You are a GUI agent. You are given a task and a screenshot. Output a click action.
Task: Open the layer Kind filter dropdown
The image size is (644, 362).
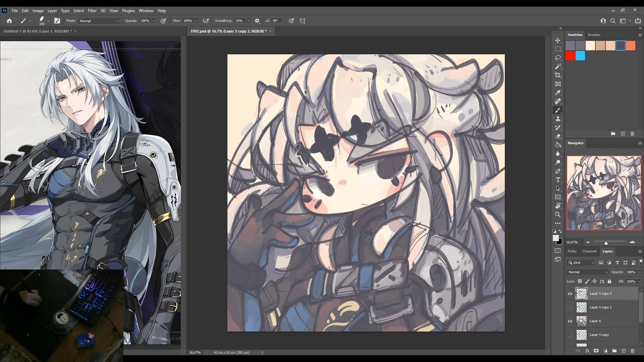[581, 263]
